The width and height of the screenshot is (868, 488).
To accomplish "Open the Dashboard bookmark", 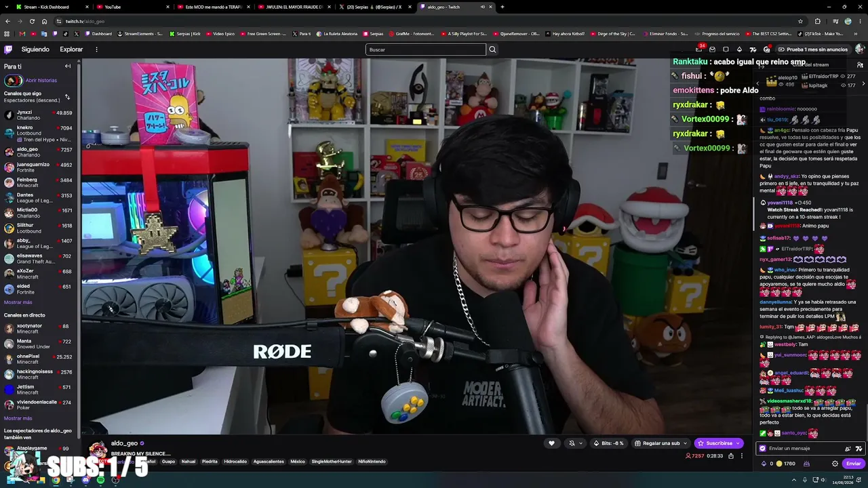I will pyautogui.click(x=98, y=34).
